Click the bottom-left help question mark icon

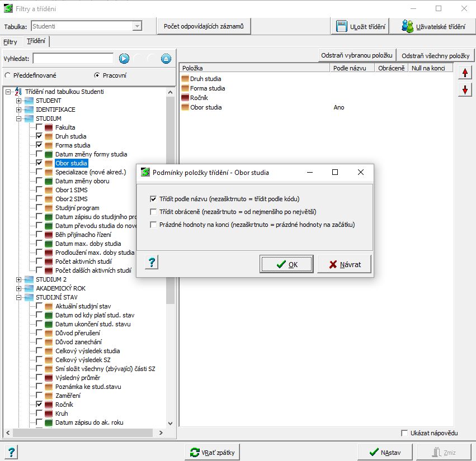click(10, 452)
